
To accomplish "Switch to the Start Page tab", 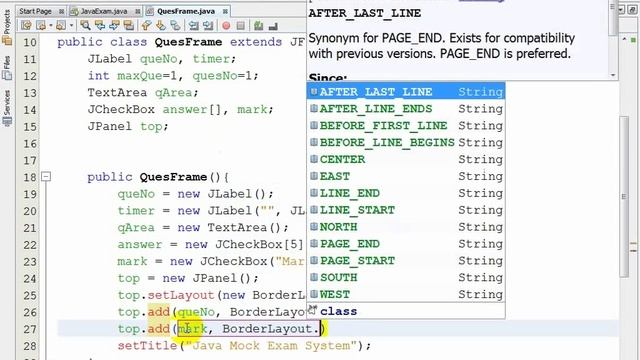I will 36,11.
